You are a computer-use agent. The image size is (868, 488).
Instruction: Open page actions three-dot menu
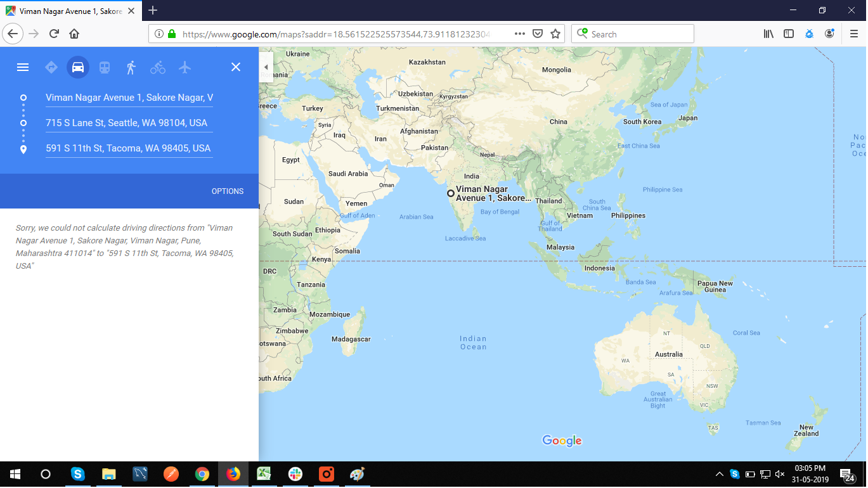(520, 34)
